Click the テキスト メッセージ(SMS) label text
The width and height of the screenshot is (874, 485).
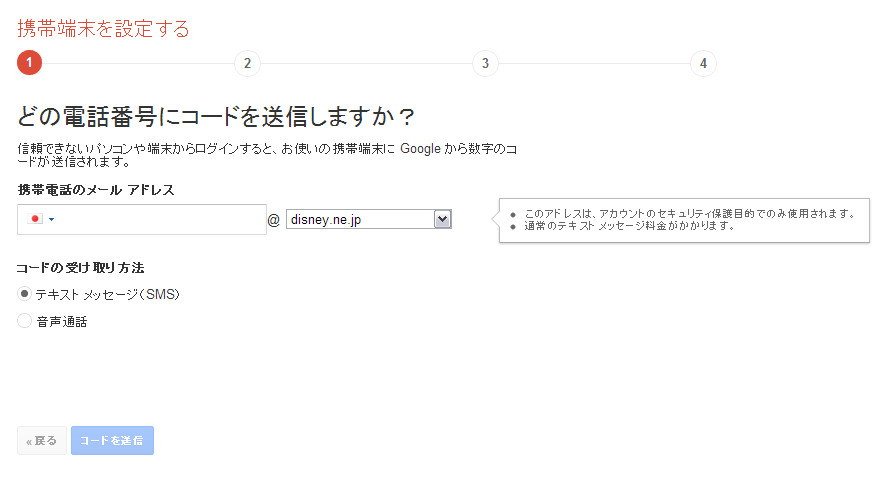click(108, 294)
